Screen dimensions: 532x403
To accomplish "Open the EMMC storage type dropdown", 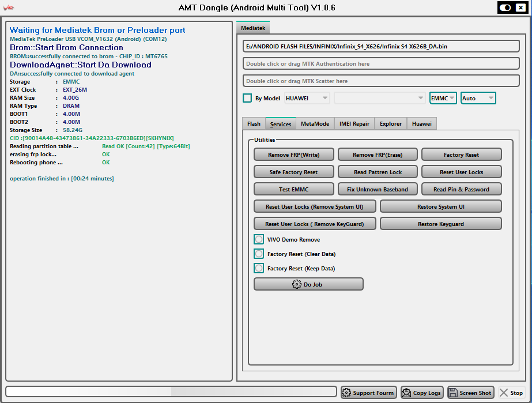I will pyautogui.click(x=443, y=98).
